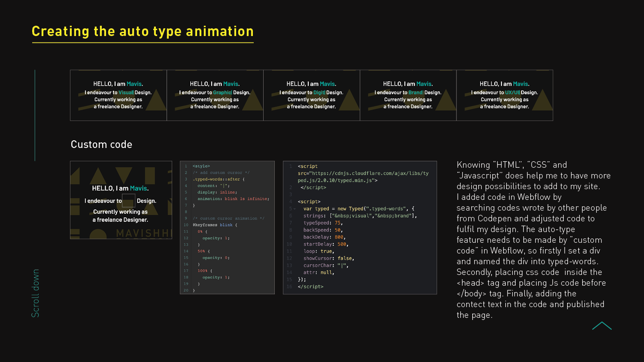
Task: Click the vertical "Scroll down" label
Action: (x=36, y=293)
